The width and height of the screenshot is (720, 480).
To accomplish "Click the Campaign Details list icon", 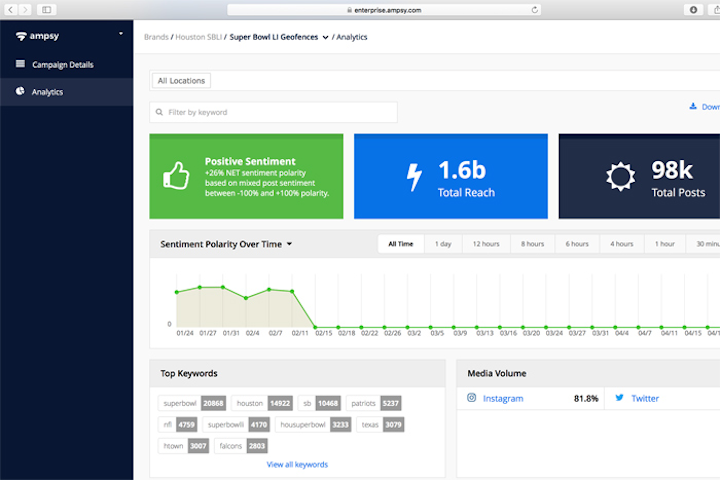I will pyautogui.click(x=20, y=64).
